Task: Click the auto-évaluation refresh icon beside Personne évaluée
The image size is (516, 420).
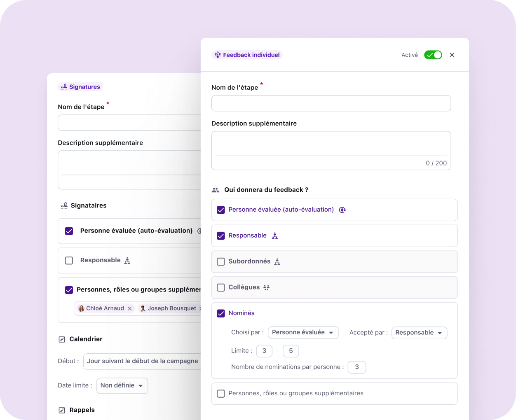Action: 342,210
